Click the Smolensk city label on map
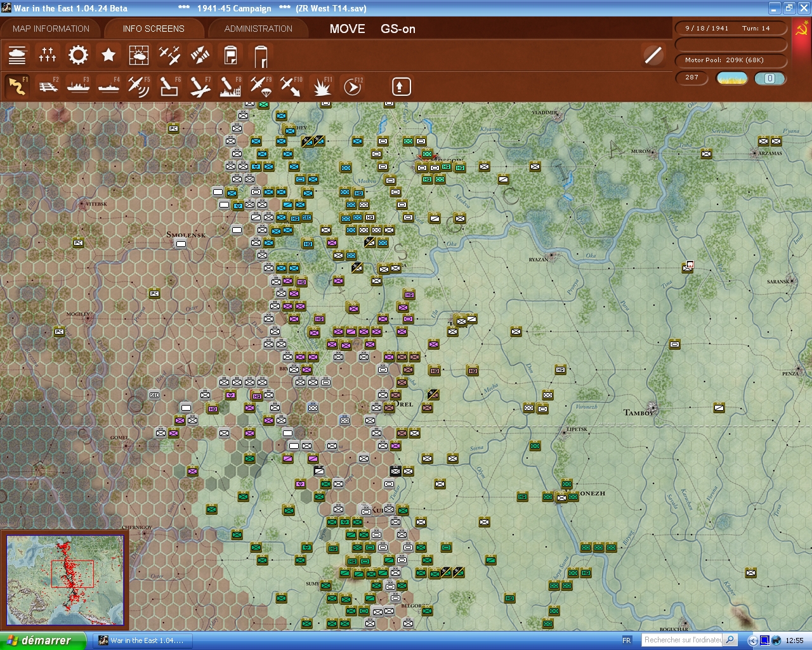Viewport: 812px width, 650px height. point(186,234)
